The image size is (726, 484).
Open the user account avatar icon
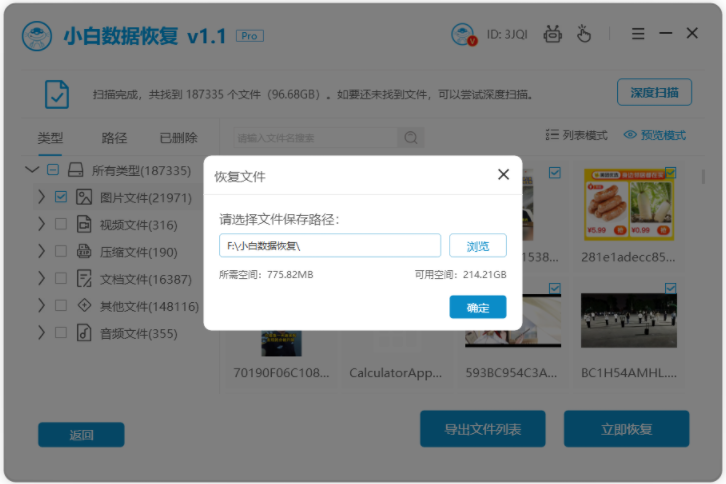pyautogui.click(x=463, y=34)
